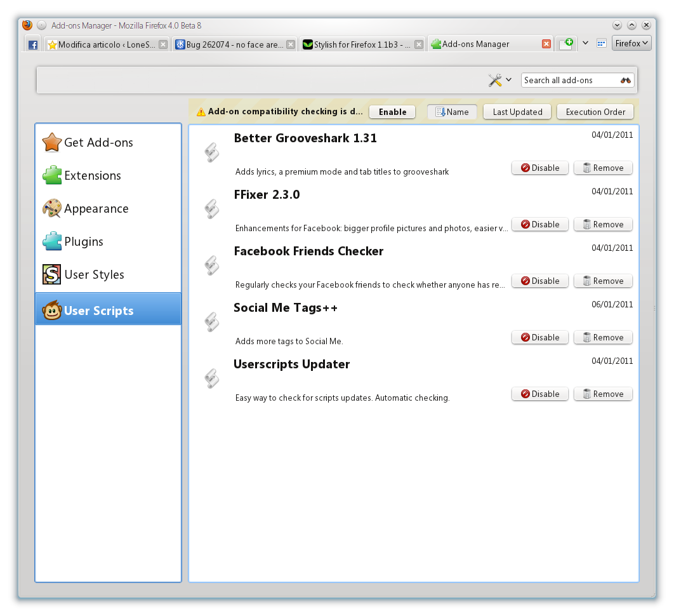Remove Facebook Friends Checker
The height and width of the screenshot is (616, 674).
point(603,281)
